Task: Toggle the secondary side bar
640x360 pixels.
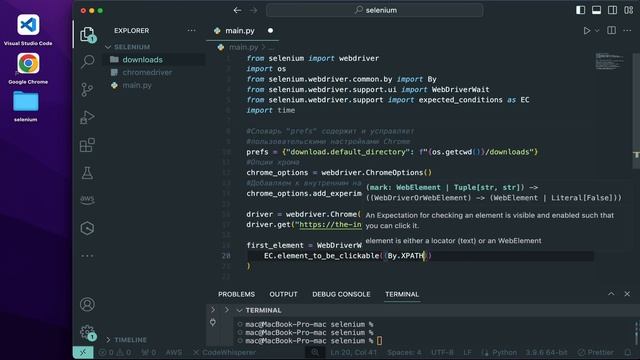Action: click(613, 10)
